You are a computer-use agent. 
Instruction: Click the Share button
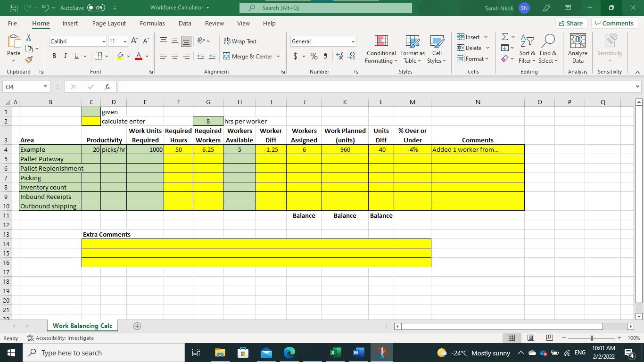click(x=570, y=23)
